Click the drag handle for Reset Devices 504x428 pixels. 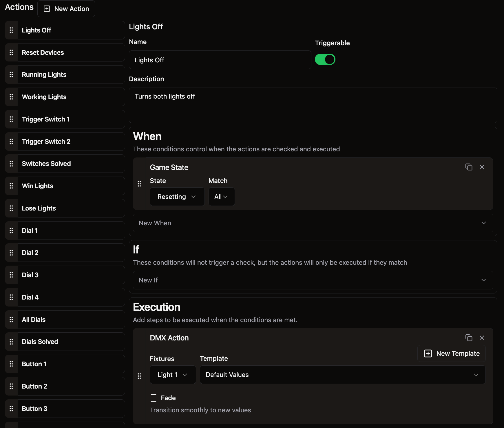(x=11, y=52)
